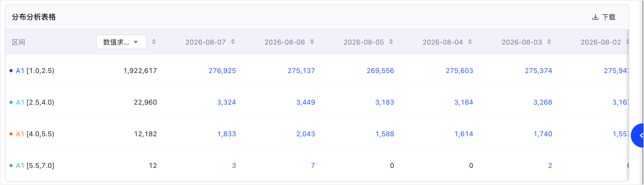Click the value 275,137
Image resolution: width=644 pixels, height=185 pixels.
(x=301, y=71)
